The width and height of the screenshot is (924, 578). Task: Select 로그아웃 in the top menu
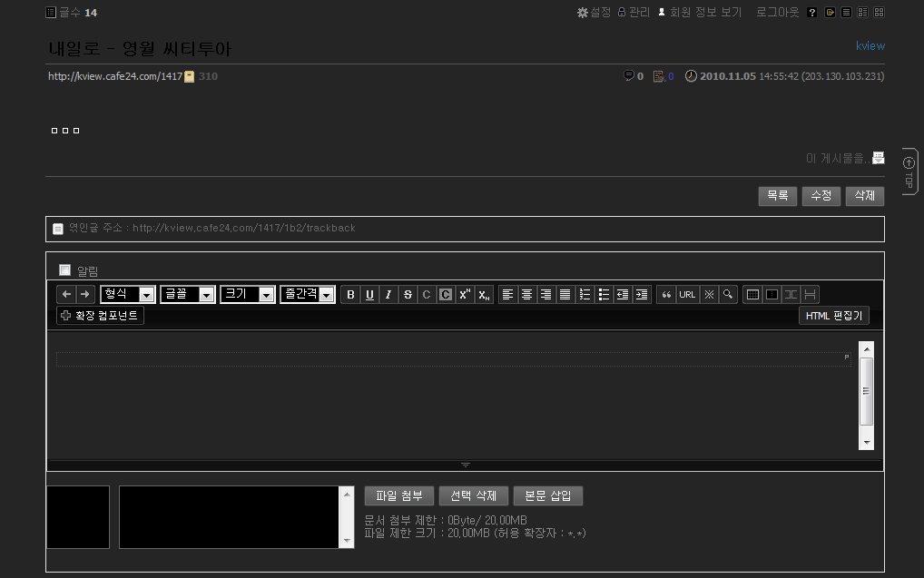click(x=778, y=13)
